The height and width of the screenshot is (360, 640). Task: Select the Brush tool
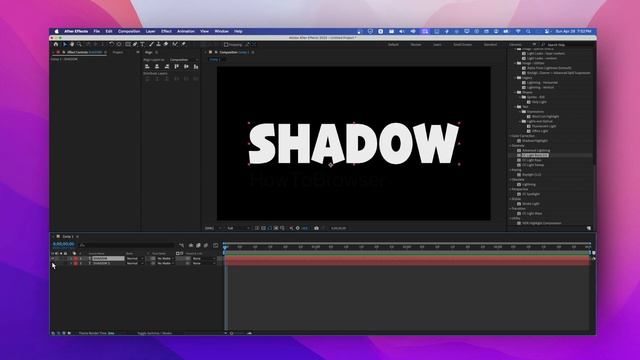[x=151, y=44]
